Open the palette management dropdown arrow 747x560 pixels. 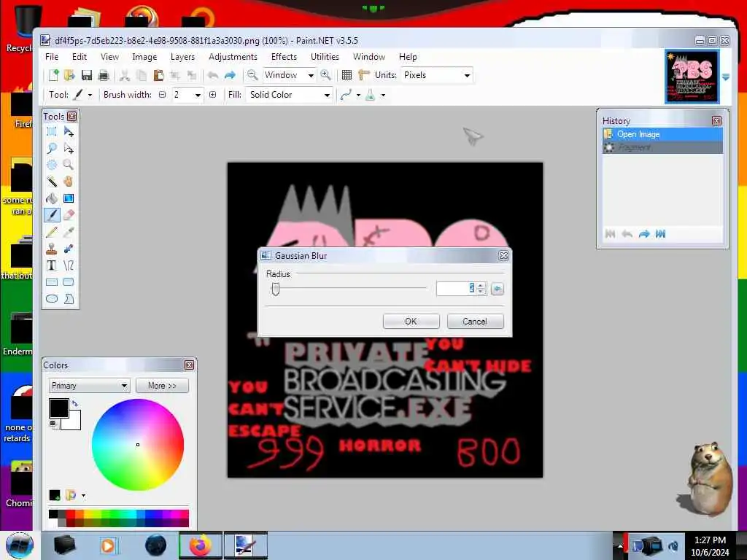pos(83,496)
